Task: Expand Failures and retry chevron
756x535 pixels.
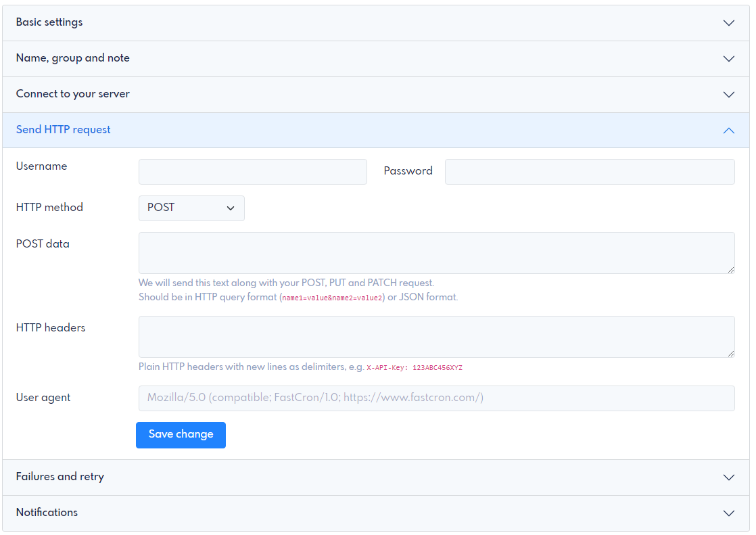Action: pyautogui.click(x=728, y=477)
